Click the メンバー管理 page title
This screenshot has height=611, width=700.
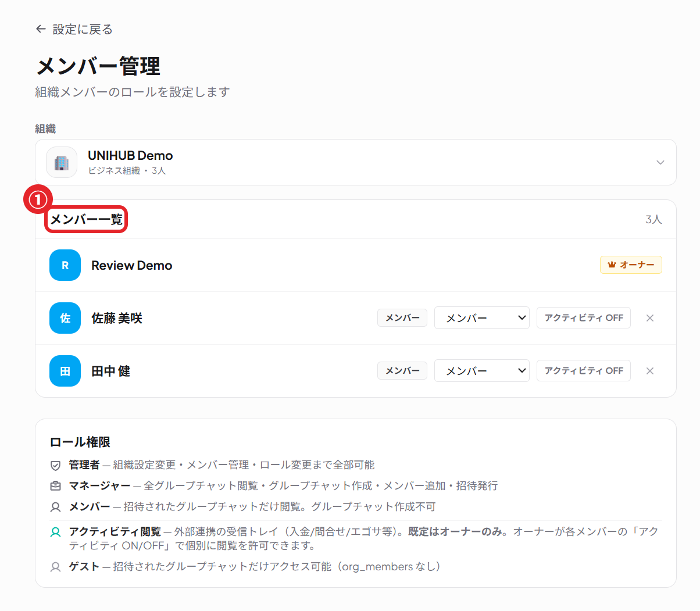coord(98,66)
